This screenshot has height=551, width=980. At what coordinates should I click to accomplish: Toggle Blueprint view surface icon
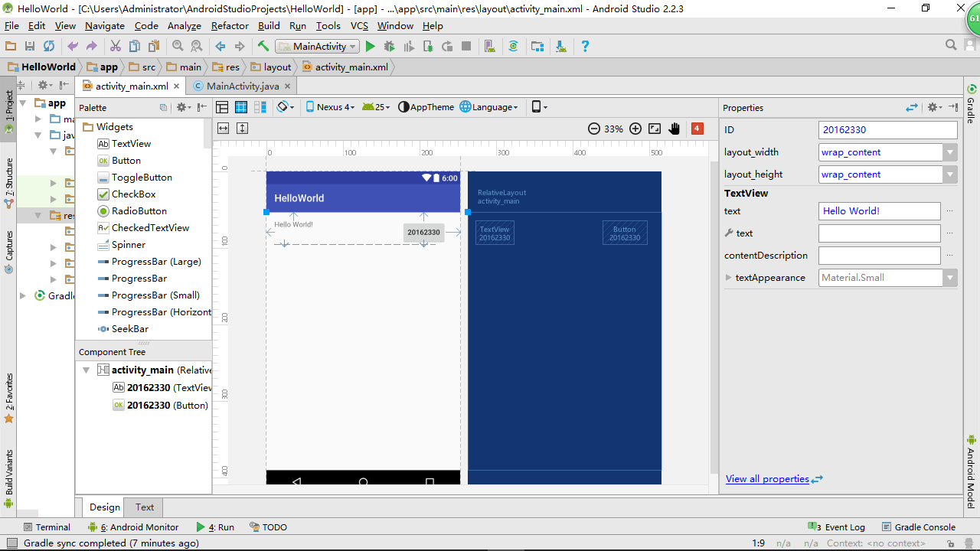(x=241, y=107)
